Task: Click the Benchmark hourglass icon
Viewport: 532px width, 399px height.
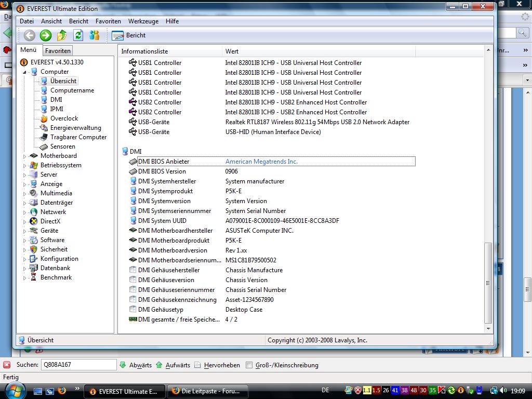Action: (34, 277)
